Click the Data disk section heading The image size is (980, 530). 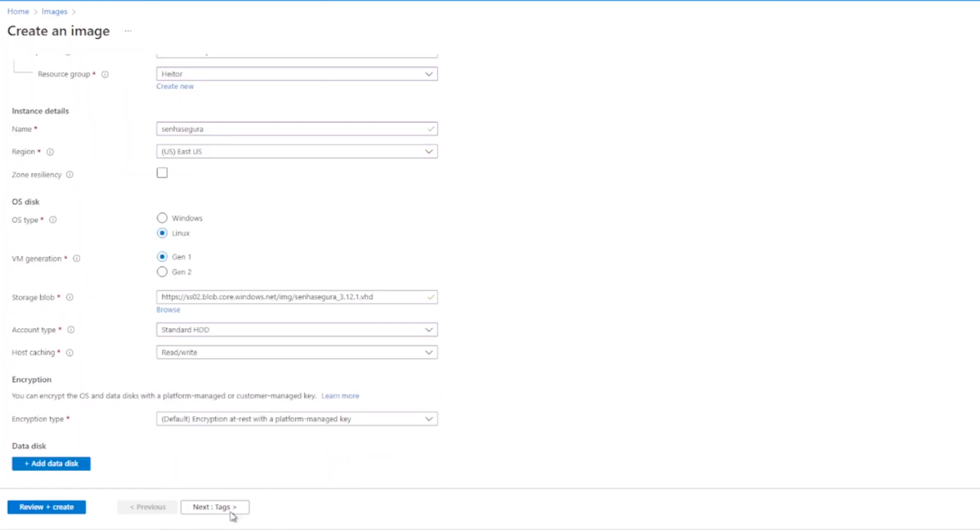tap(29, 446)
